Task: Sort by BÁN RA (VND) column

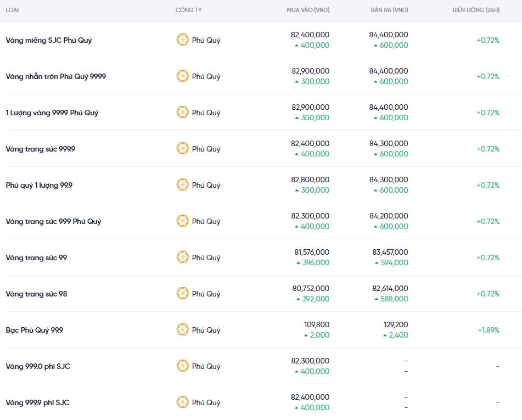Action: pos(389,10)
